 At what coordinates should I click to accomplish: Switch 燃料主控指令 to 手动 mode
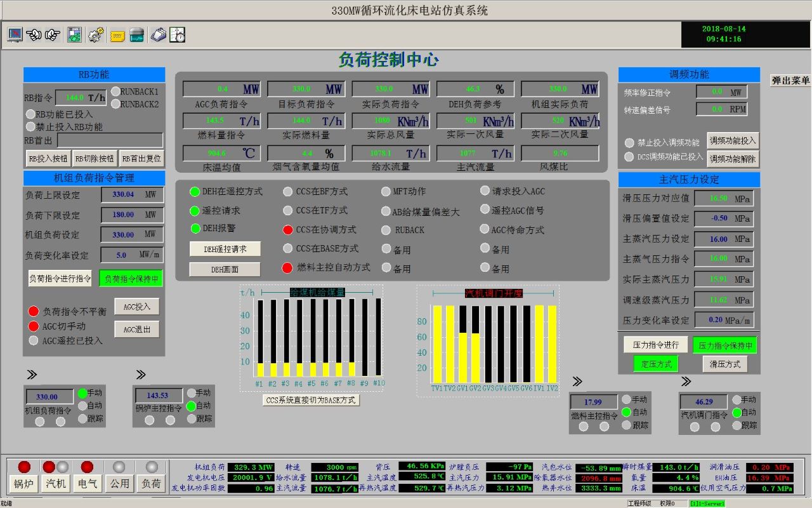[626, 399]
